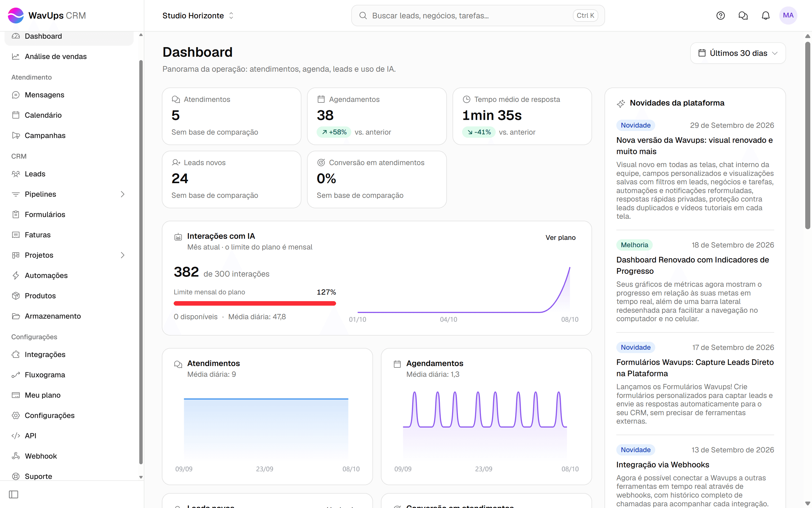Click the Armazenamento folder icon

point(16,316)
